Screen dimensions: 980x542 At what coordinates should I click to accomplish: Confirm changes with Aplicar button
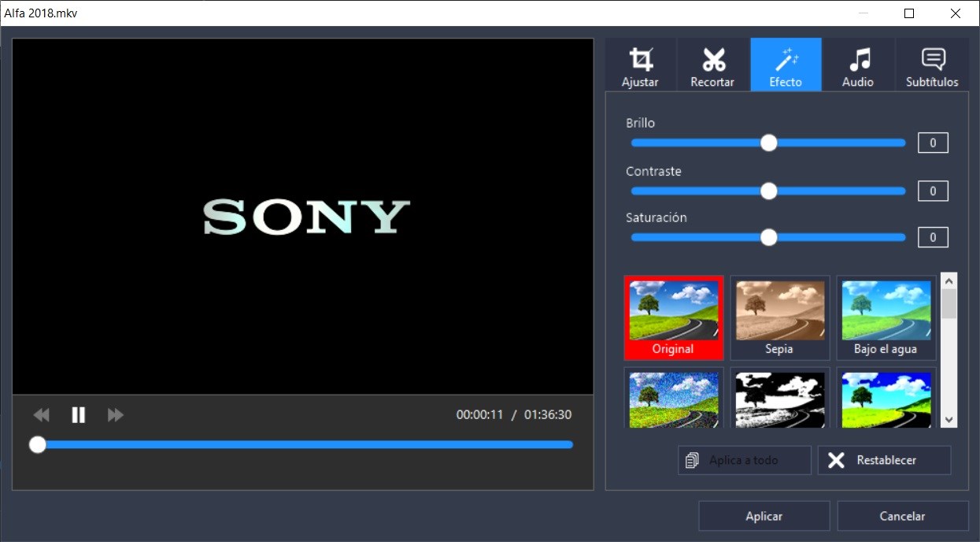(x=764, y=516)
